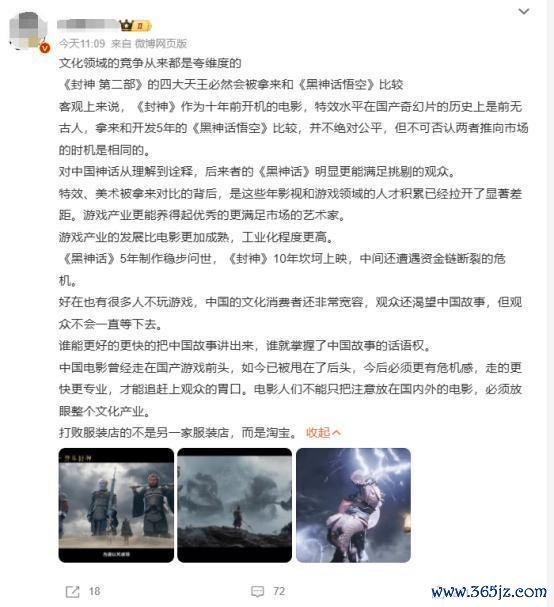The height and width of the screenshot is (607, 554).
Task: Click the vertical scrollbar on right edge
Action: click(x=551, y=304)
